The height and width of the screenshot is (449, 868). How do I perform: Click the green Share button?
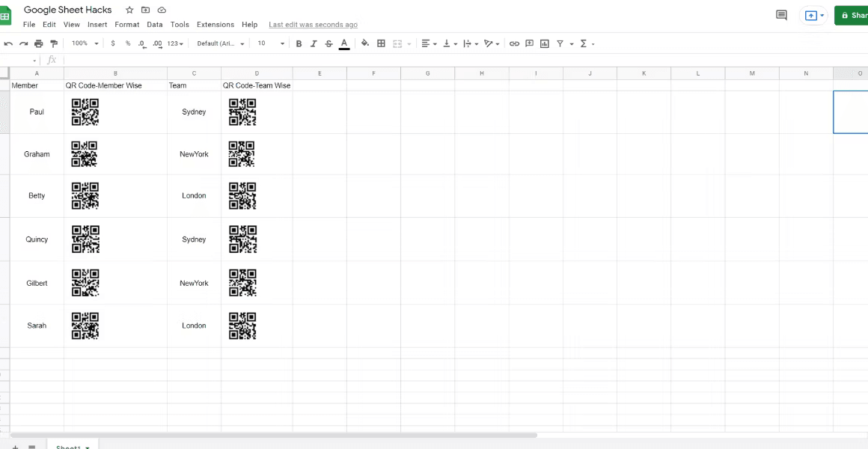coord(852,16)
